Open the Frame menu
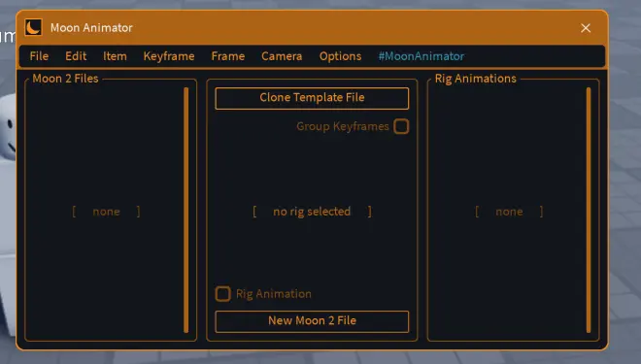641x364 pixels. point(227,56)
